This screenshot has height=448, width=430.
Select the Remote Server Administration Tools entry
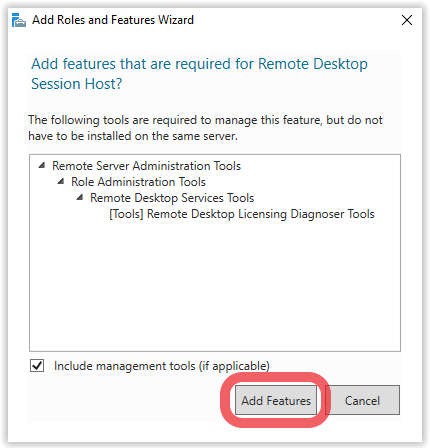(146, 166)
